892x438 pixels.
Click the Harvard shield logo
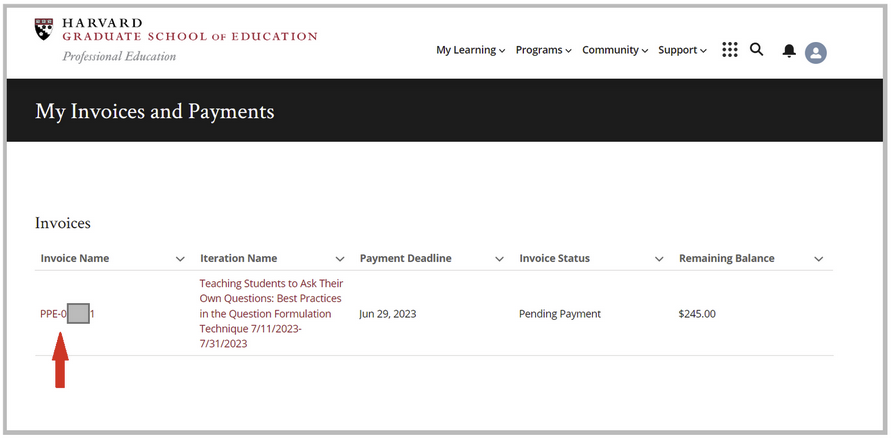[x=45, y=28]
